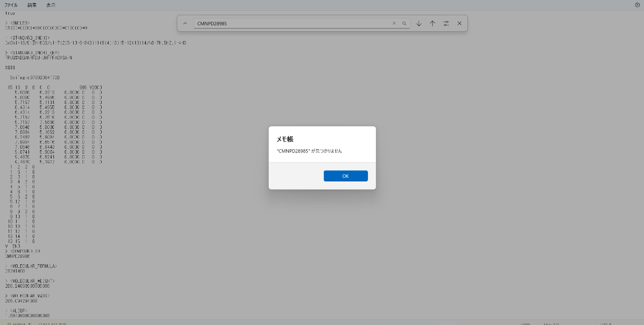Image resolution: width=644 pixels, height=325 pixels.
Task: Click the "> <COMPOUND_ID>" line
Action: coord(23,251)
